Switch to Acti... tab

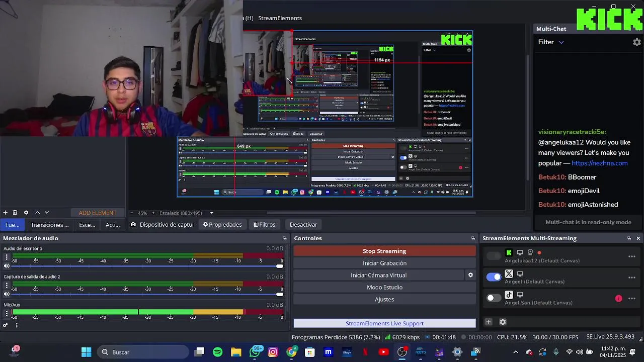pyautogui.click(x=112, y=225)
